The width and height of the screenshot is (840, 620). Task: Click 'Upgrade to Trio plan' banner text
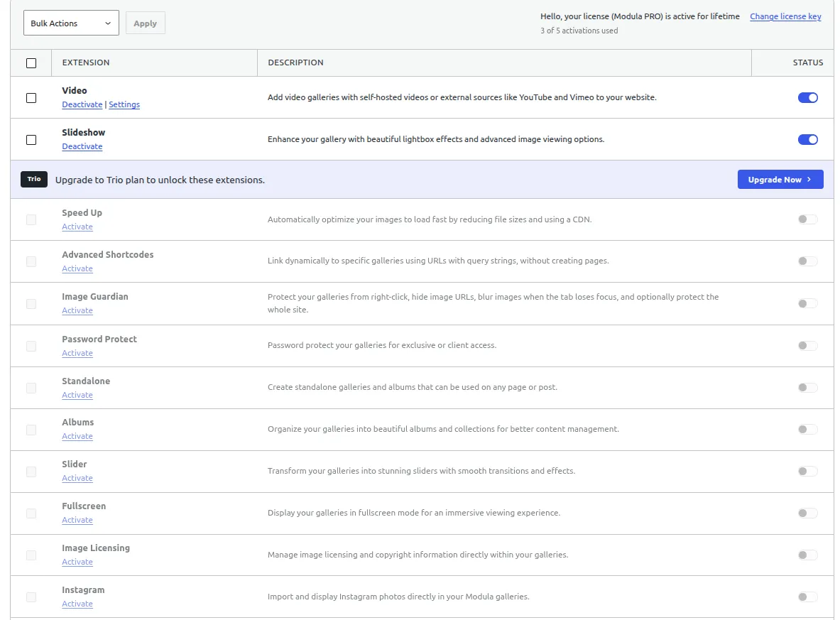pyautogui.click(x=160, y=180)
